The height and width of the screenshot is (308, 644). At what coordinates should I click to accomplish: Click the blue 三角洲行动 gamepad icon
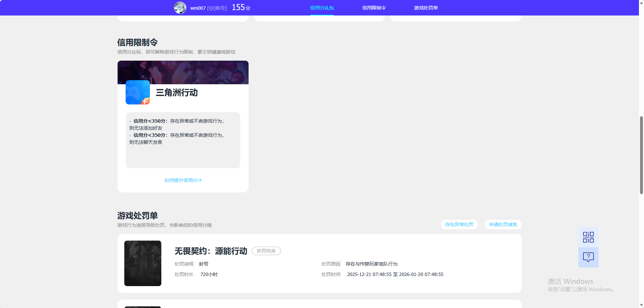[137, 92]
